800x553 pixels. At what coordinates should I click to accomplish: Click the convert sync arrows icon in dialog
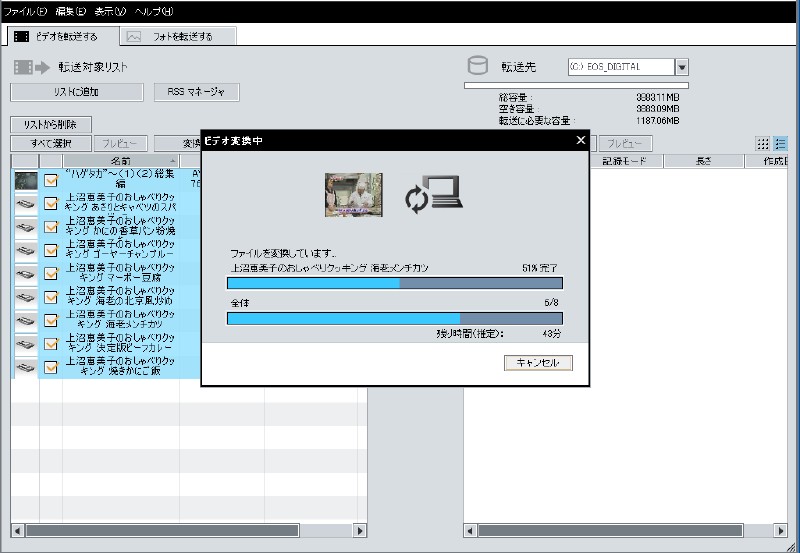[x=416, y=198]
